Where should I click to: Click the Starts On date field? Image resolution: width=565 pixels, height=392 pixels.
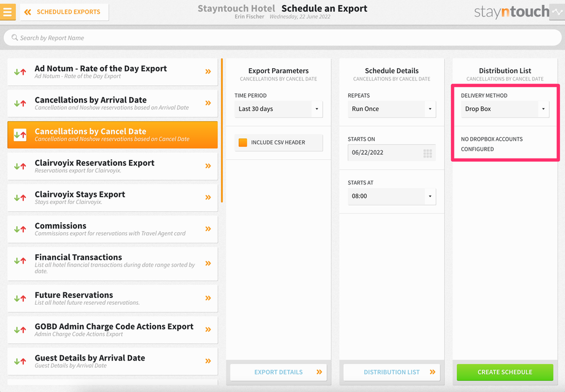(392, 152)
